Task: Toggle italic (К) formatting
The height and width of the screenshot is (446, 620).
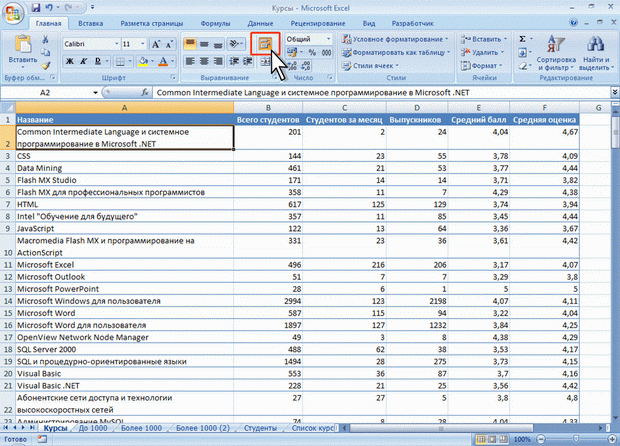Action: [x=83, y=61]
